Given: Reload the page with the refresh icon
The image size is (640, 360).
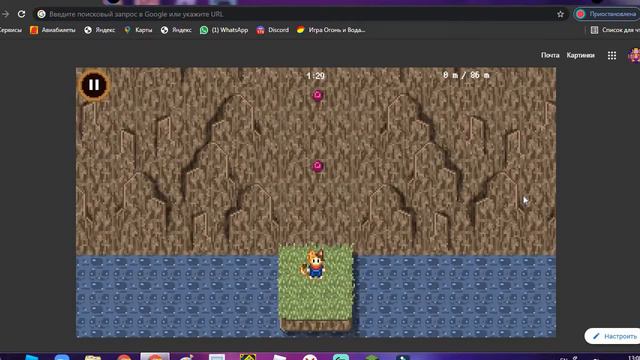Looking at the screenshot, I should click(x=21, y=14).
